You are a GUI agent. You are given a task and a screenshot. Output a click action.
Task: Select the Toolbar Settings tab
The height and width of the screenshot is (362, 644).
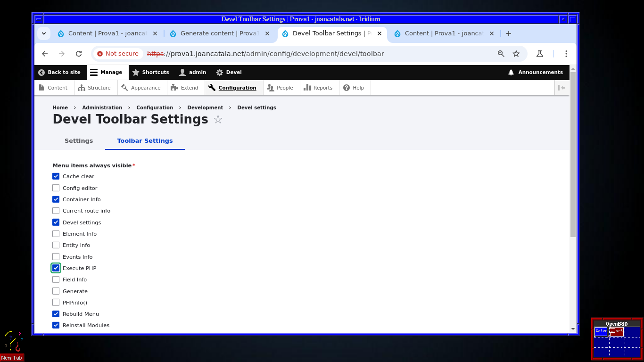pyautogui.click(x=145, y=141)
